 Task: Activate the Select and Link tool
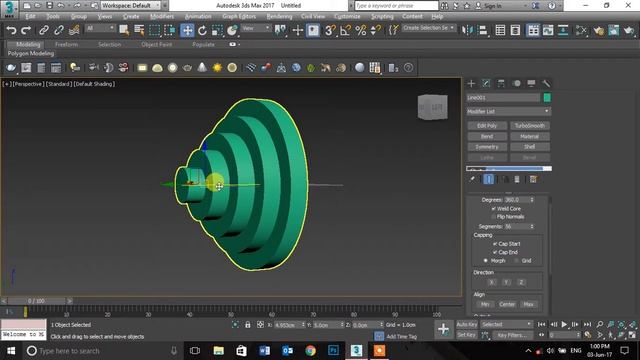point(44,30)
